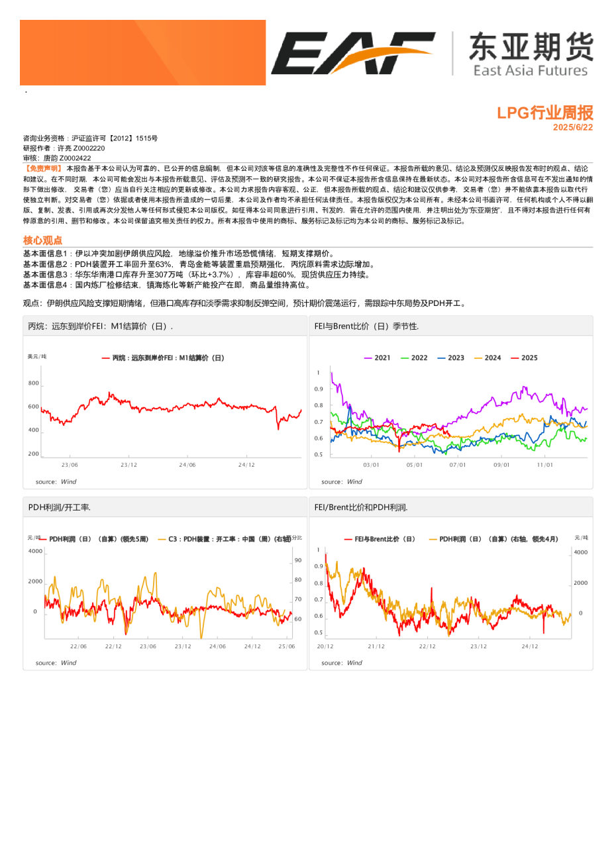Viewport: 616px width, 843px height.
Task: Click the orange header banner block
Action: tap(142, 52)
